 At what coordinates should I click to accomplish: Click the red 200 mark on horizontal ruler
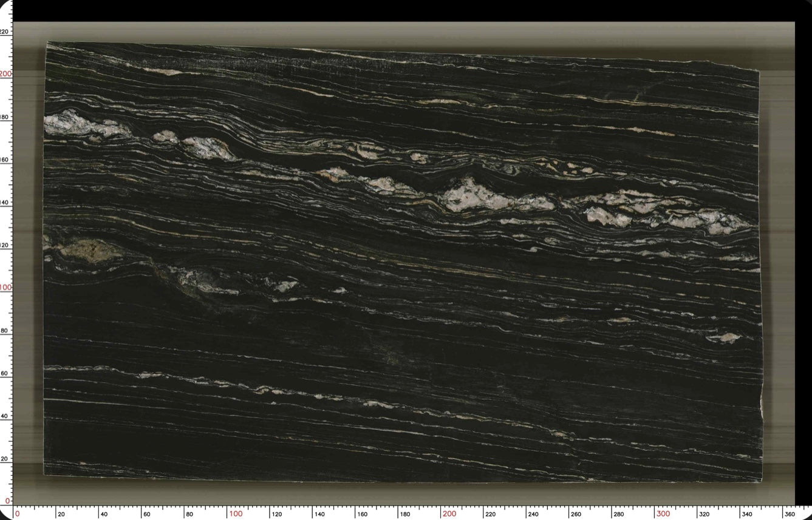pos(449,514)
